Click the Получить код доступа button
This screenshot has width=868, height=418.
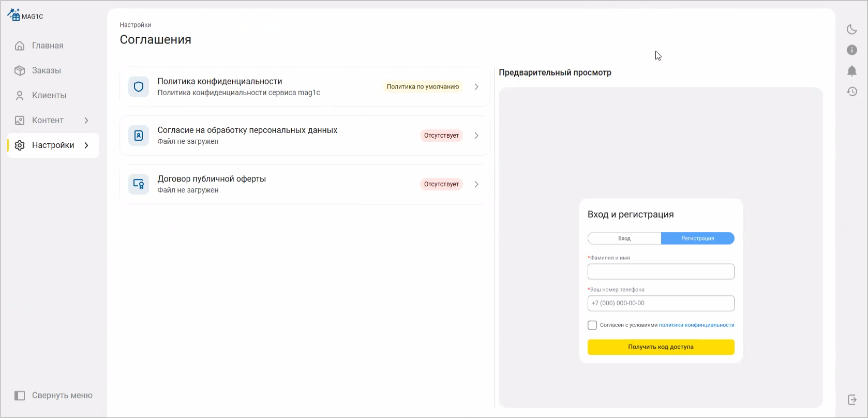coord(661,347)
